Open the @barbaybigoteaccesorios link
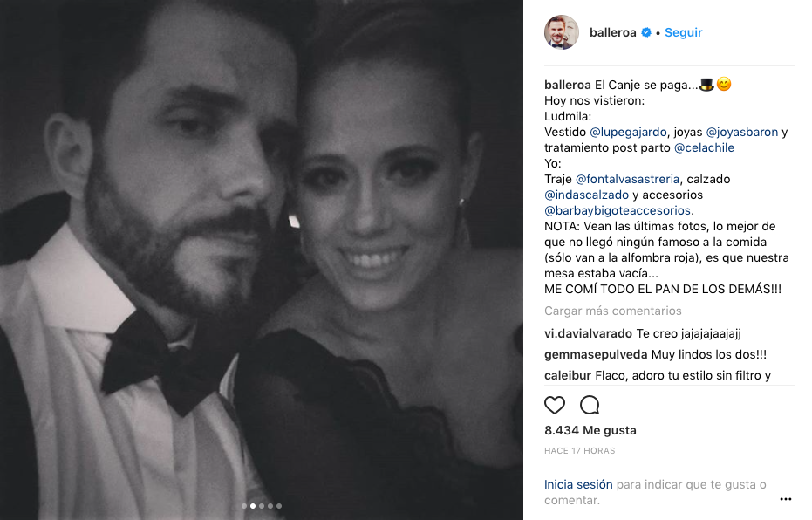The width and height of the screenshot is (812, 520). tap(618, 210)
